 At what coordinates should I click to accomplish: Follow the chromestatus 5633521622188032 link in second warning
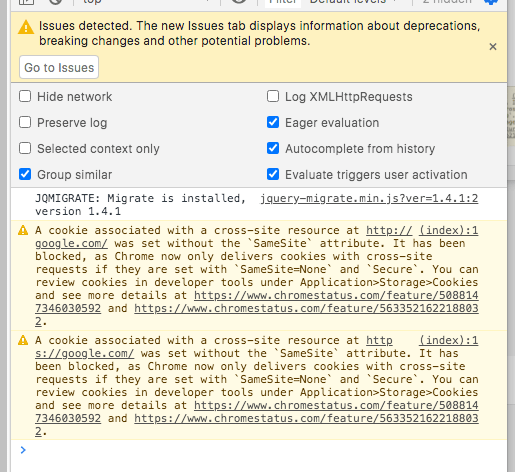point(306,418)
